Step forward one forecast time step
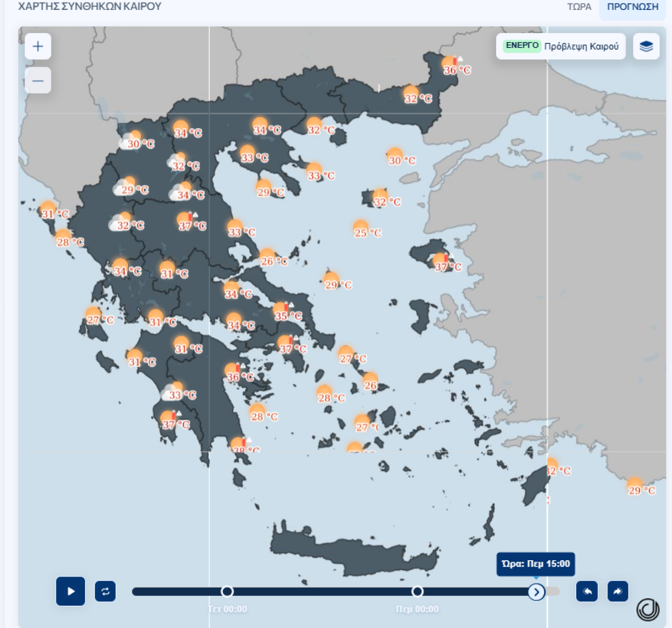The height and width of the screenshot is (628, 672). 618,591
